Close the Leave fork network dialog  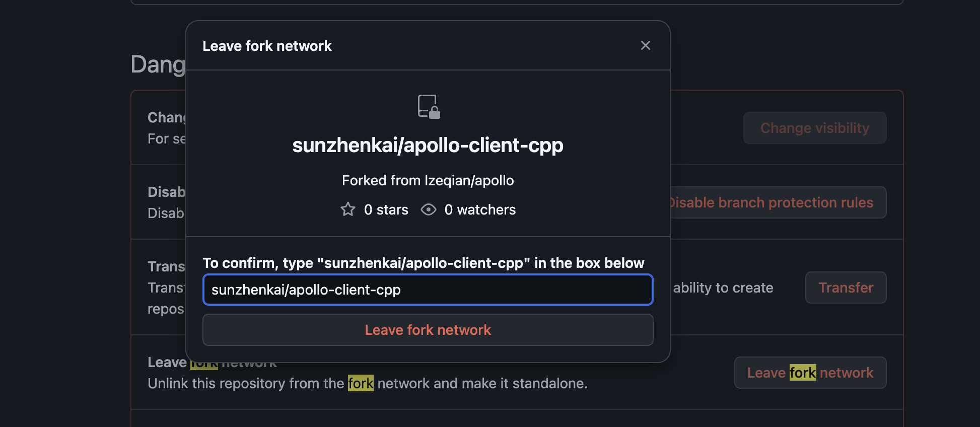click(x=645, y=45)
